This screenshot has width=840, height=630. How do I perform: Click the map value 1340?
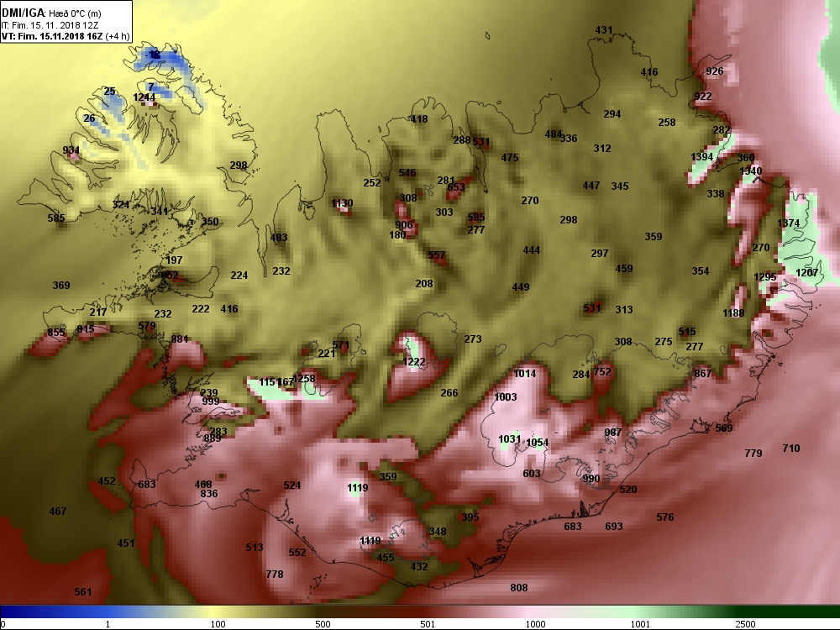coord(750,171)
